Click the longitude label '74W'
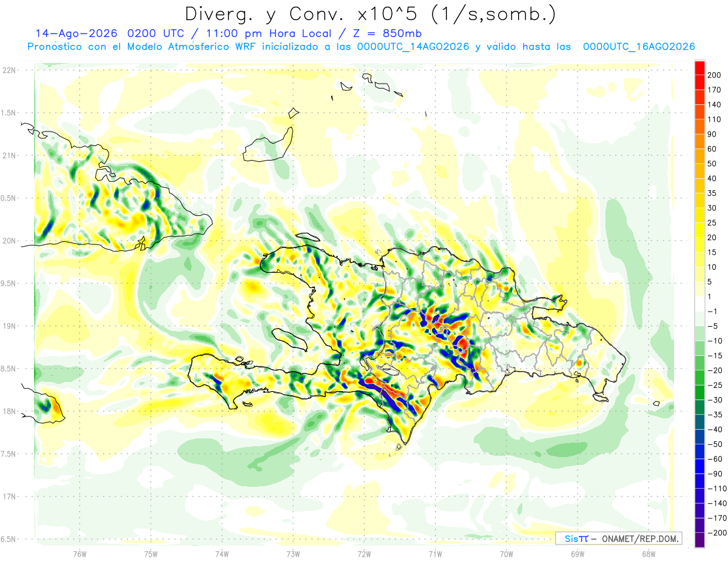 tap(221, 554)
